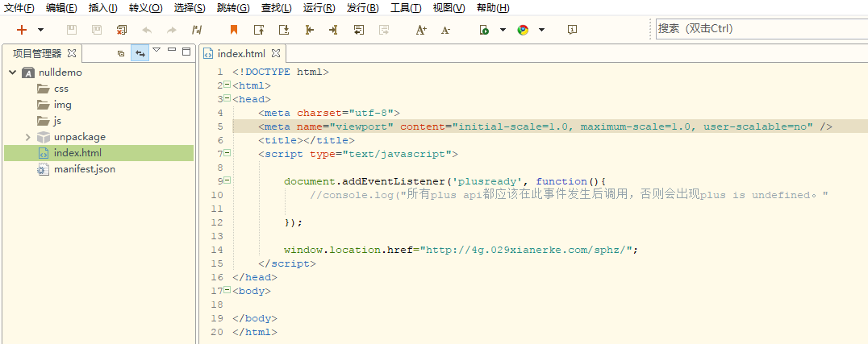This screenshot has width=868, height=344.
Task: Decrease font size with A- icon
Action: tap(446, 30)
